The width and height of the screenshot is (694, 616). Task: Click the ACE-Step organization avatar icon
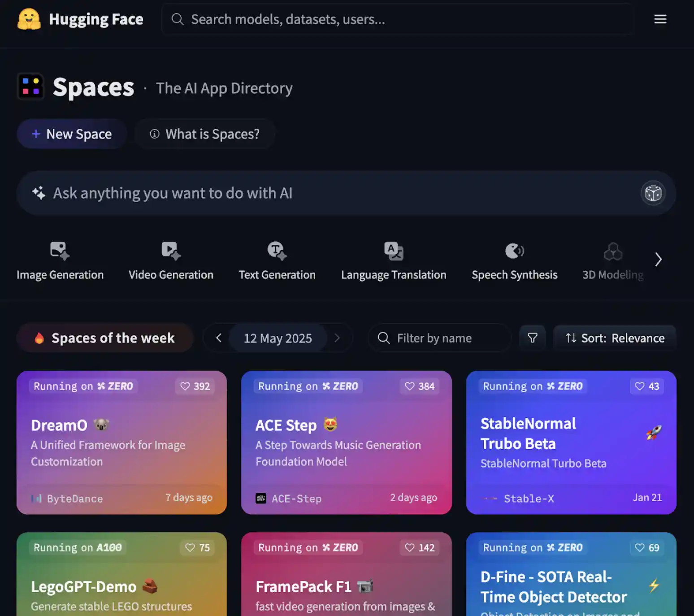[x=261, y=499]
